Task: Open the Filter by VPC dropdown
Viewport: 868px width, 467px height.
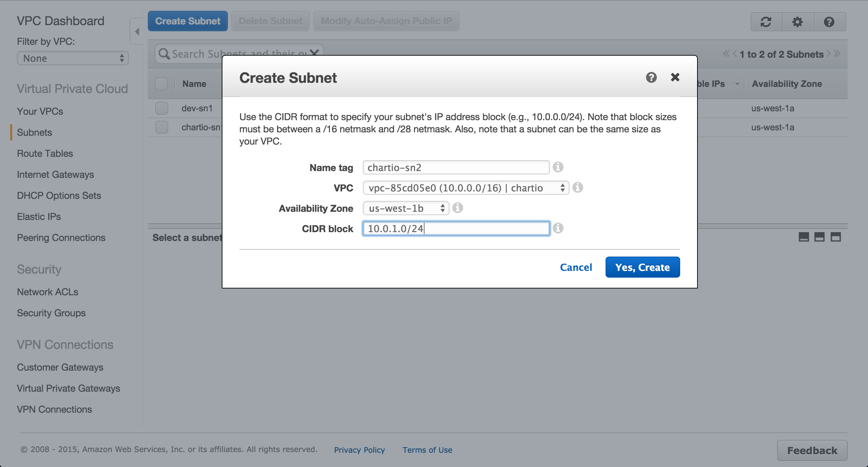Action: [x=73, y=58]
